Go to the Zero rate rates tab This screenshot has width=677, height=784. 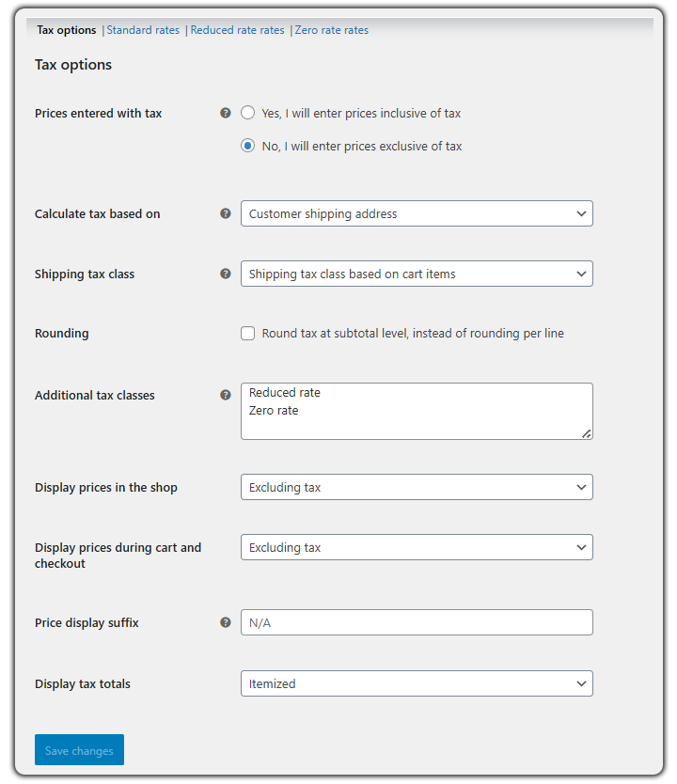pyautogui.click(x=332, y=30)
